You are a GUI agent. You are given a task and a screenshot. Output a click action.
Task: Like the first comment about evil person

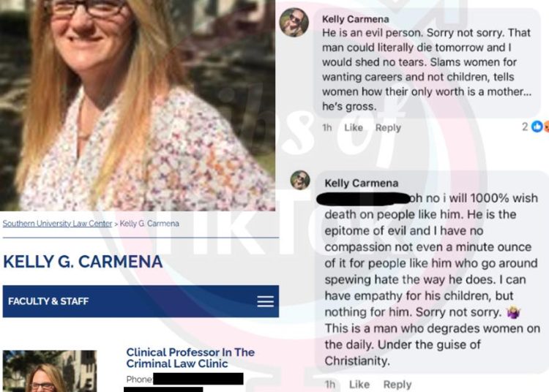[x=354, y=128]
